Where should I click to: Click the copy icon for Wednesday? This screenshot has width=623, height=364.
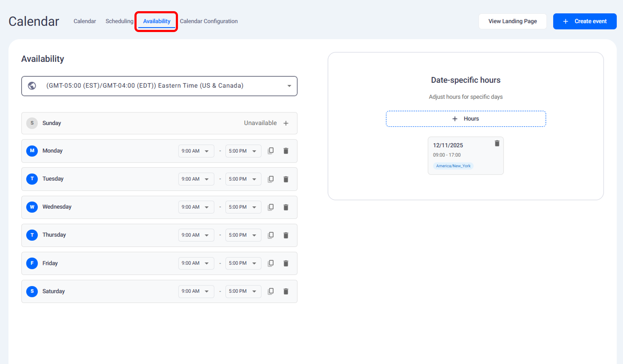[x=271, y=207]
